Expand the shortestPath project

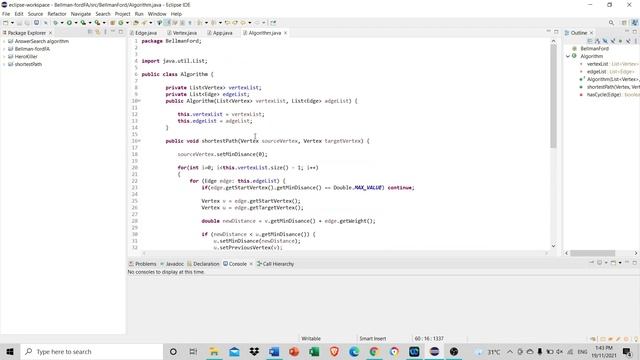(x=4, y=64)
